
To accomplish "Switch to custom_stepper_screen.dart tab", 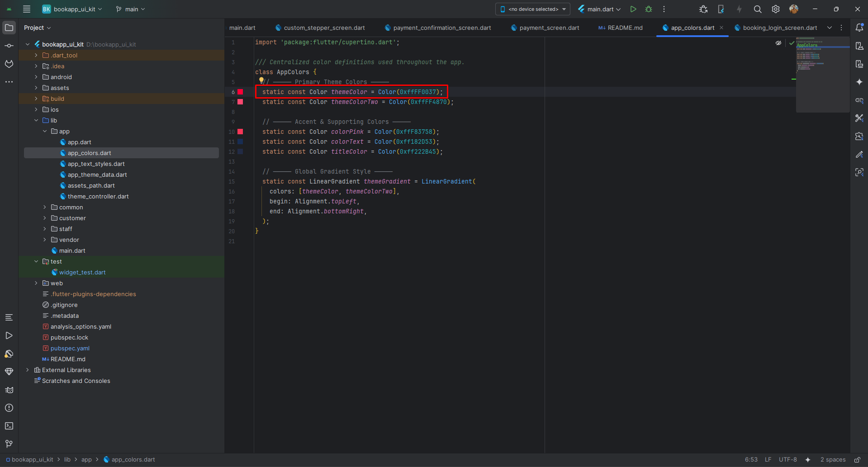I will (x=320, y=28).
